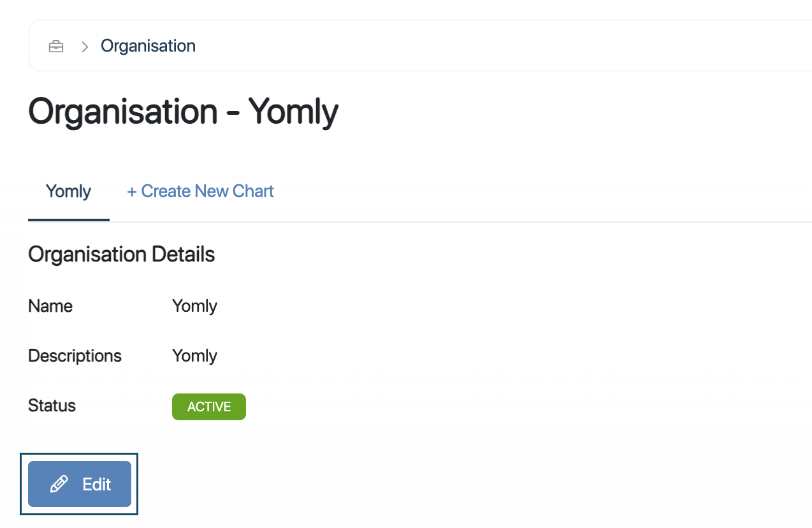Click the green ACTIVE status badge
The height and width of the screenshot is (528, 812).
coord(208,407)
